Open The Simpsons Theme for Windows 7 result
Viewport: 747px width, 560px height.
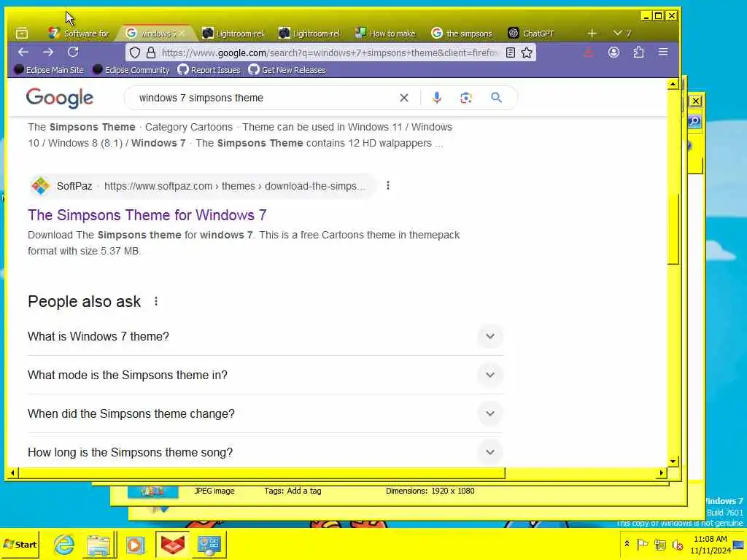[147, 215]
